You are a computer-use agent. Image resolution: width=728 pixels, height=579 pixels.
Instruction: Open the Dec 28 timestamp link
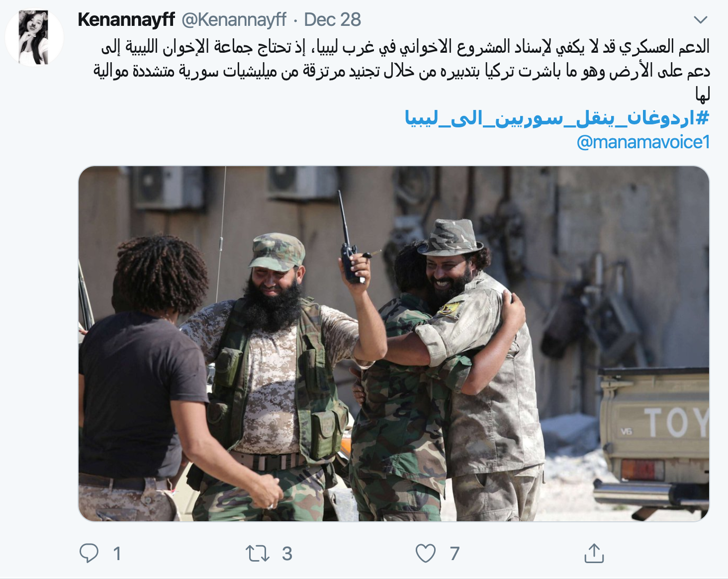332,20
